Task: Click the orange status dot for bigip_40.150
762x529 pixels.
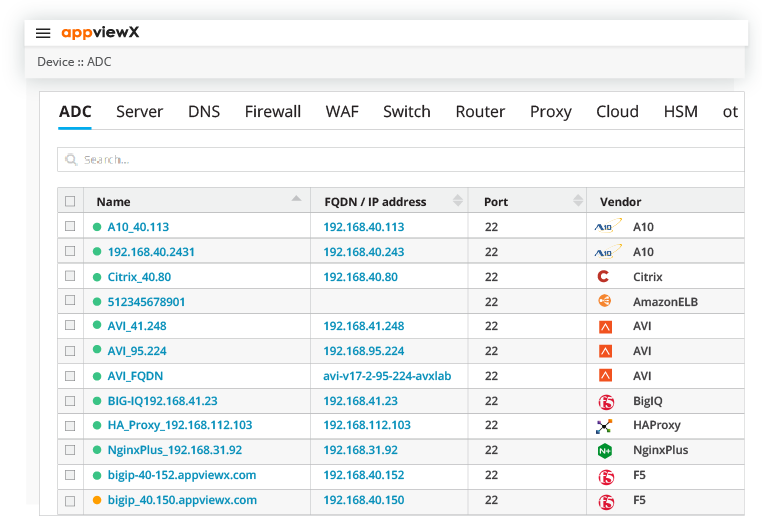Action: [x=98, y=500]
